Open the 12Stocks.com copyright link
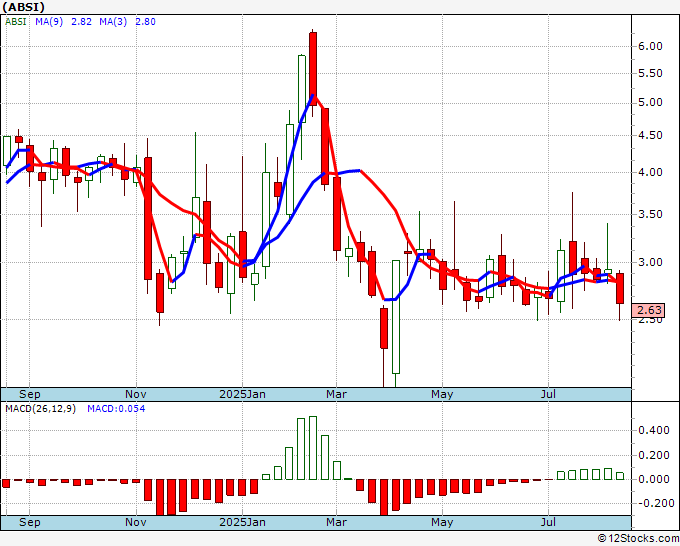This screenshot has width=680, height=546. 638,538
